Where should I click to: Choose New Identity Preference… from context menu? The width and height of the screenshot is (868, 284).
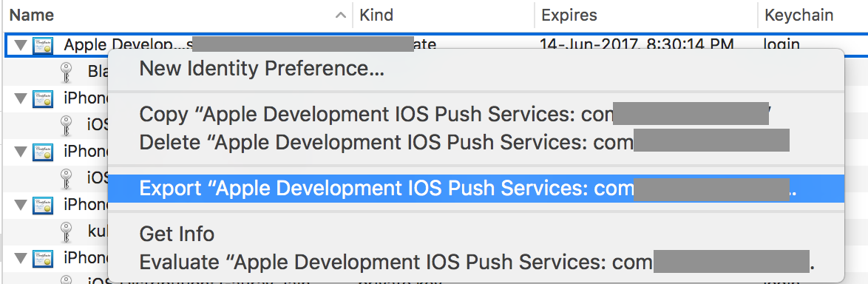[x=476, y=70]
